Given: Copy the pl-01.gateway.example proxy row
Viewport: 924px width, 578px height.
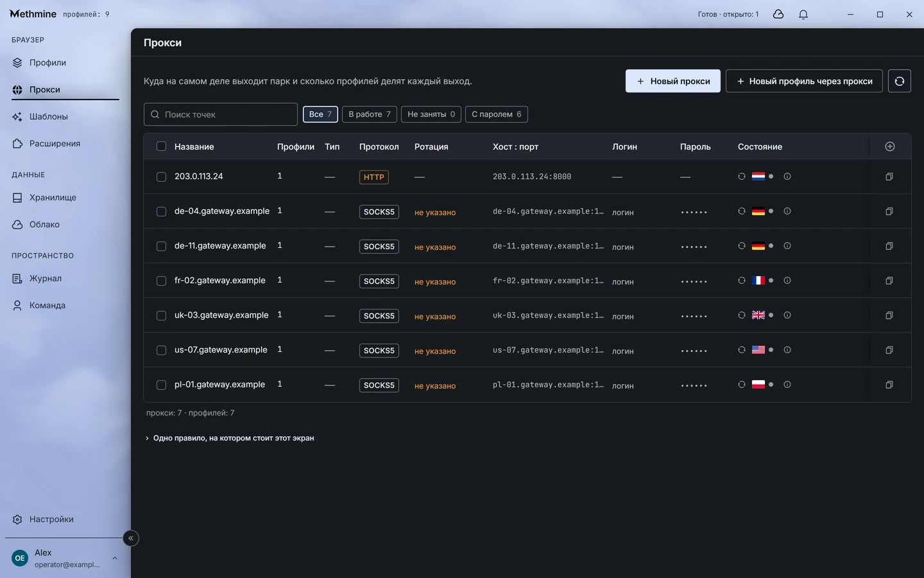Looking at the screenshot, I should point(889,385).
